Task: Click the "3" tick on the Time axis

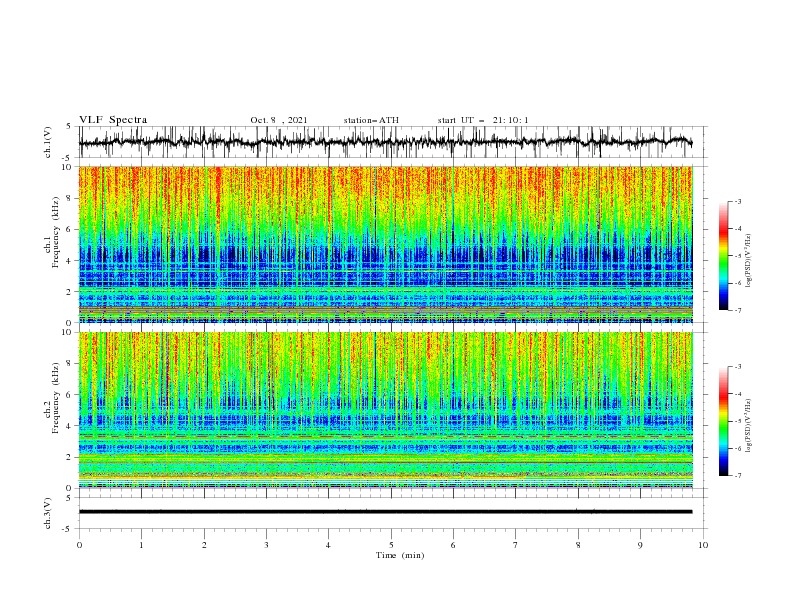Action: tap(266, 546)
